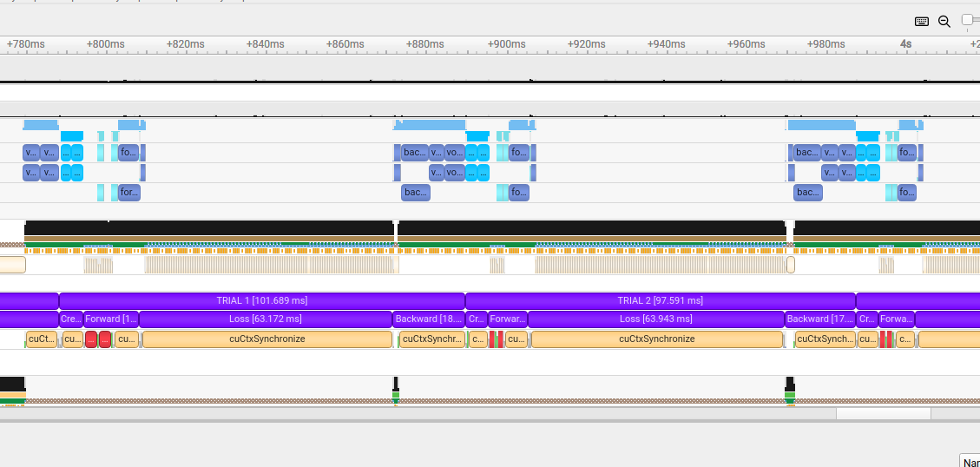The width and height of the screenshot is (980, 467).
Task: Click the first red API call block in TRIAL 1
Action: tap(91, 339)
